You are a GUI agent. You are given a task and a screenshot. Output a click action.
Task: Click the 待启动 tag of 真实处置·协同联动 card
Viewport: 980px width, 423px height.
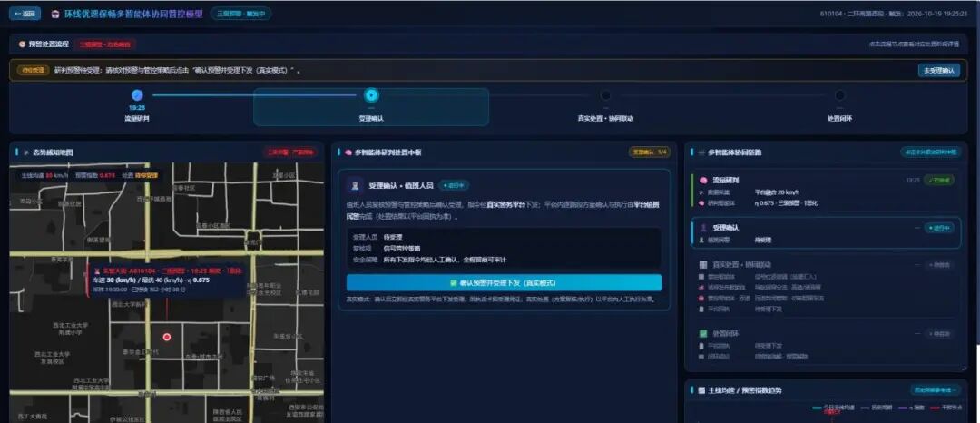click(x=939, y=264)
